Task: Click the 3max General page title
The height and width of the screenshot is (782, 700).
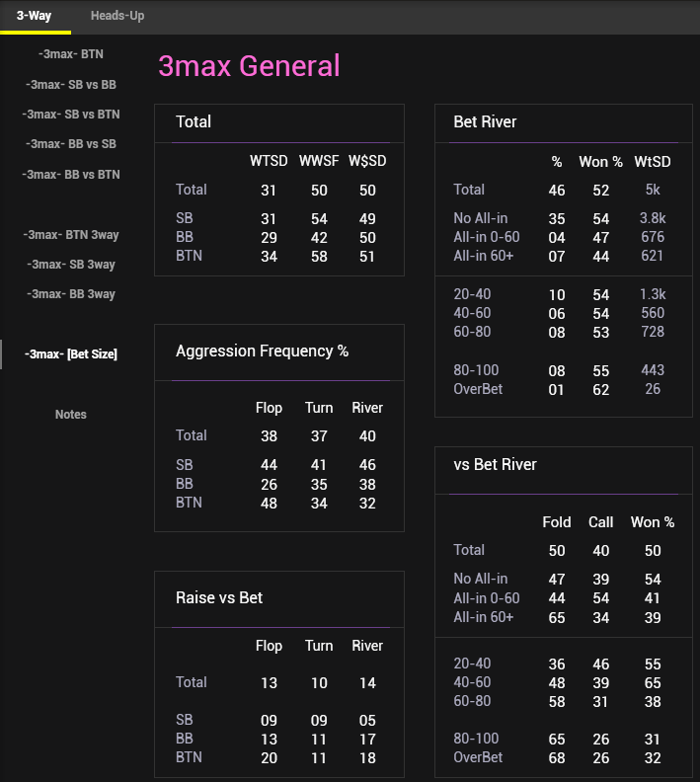Action: [x=249, y=66]
